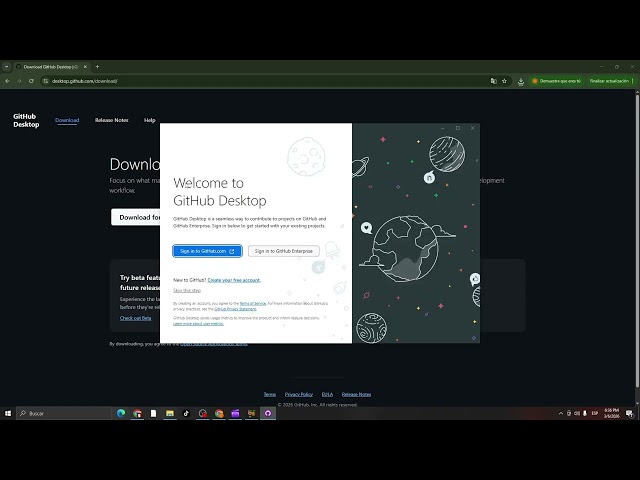Show hidden system tray icons chevron
Image resolution: width=640 pixels, height=480 pixels.
561,413
